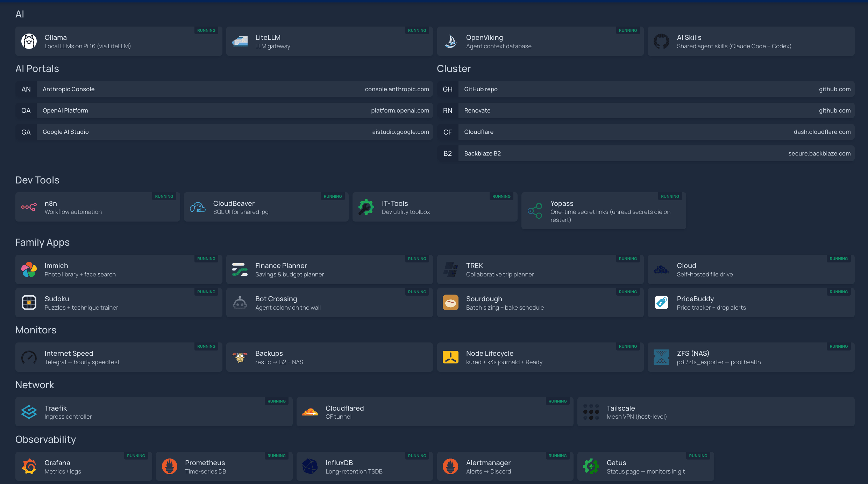This screenshot has height=484, width=868.
Task: Click the RUNNING status on Traefik
Action: tap(277, 401)
